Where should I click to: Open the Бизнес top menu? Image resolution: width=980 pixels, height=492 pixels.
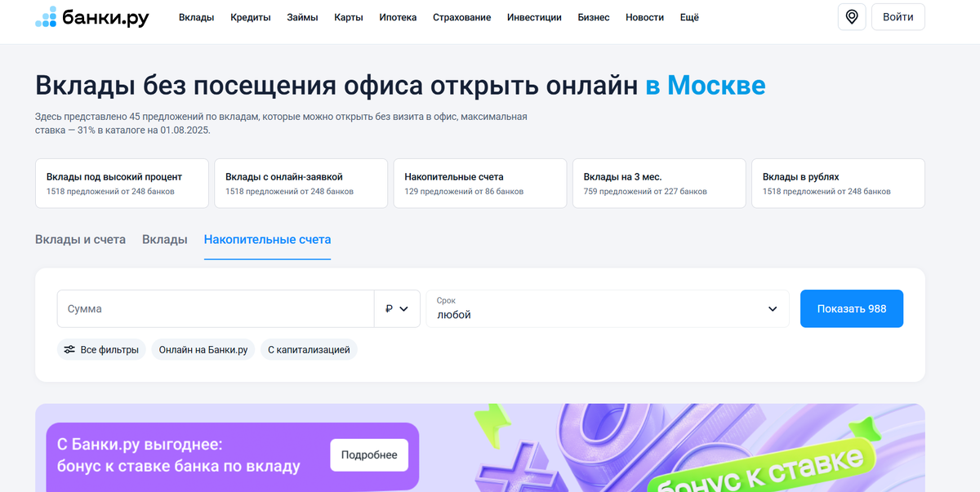click(594, 17)
